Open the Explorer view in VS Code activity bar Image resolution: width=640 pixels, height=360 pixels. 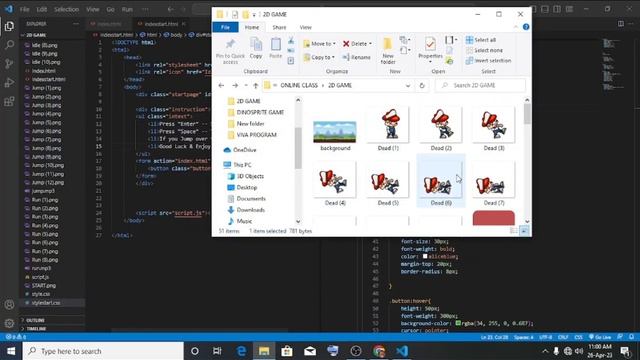9,27
